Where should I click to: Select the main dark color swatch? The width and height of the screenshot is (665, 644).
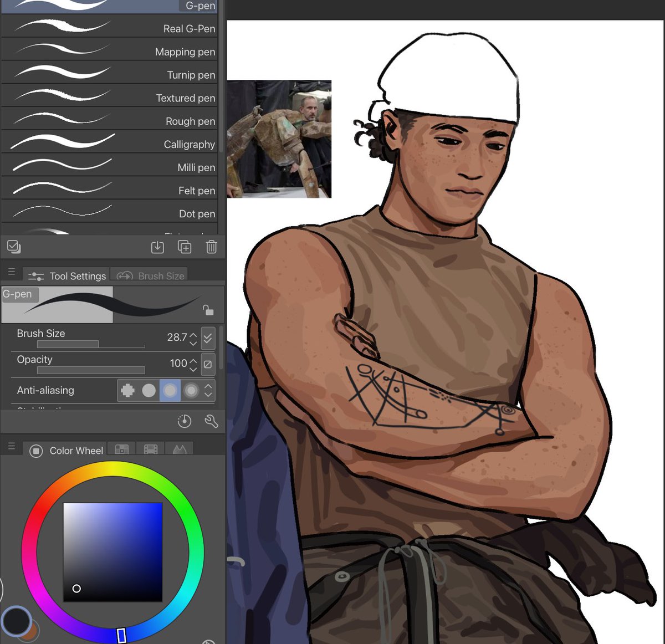[x=16, y=621]
